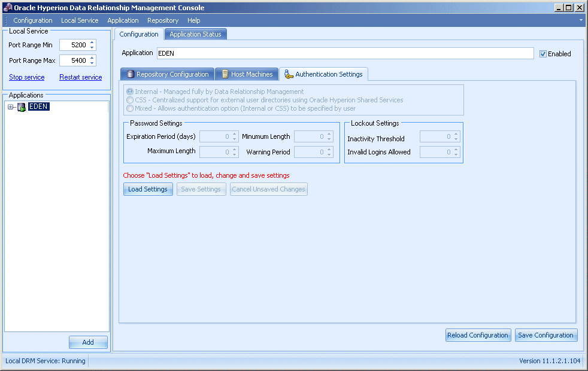Select the Authentication Settings tab
Viewport: 588px width, 371px height.
(x=323, y=74)
